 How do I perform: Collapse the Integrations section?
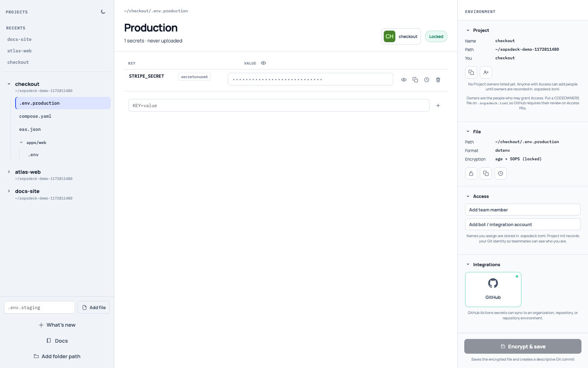point(468,265)
